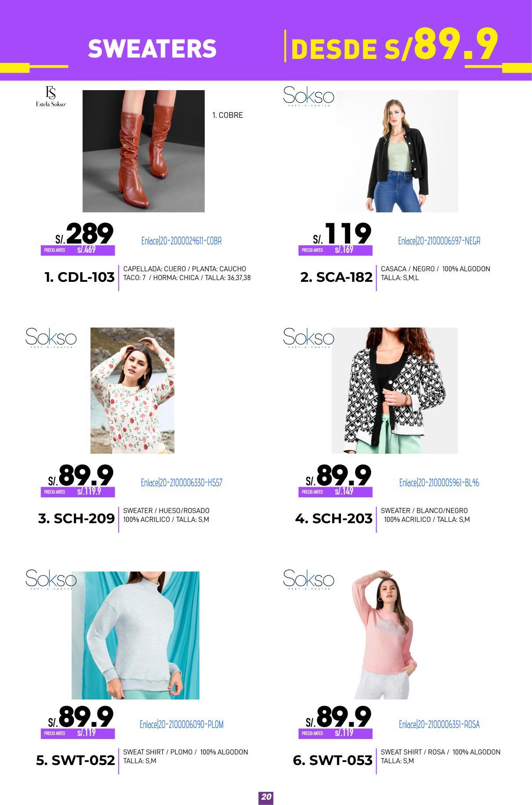Open link Enlace|20-2100006090-PLOM

point(181,724)
